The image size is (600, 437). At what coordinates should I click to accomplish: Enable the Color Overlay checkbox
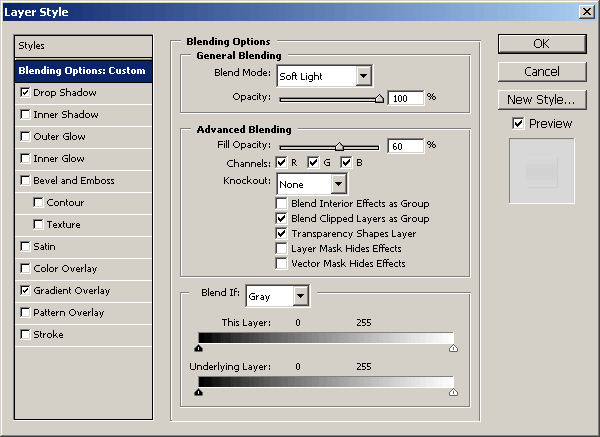pyautogui.click(x=25, y=268)
